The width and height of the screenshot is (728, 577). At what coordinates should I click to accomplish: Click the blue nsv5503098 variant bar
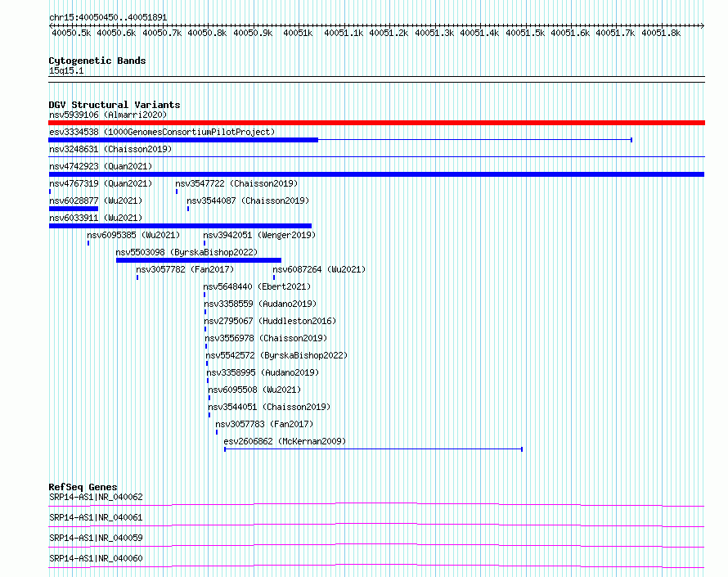199,260
